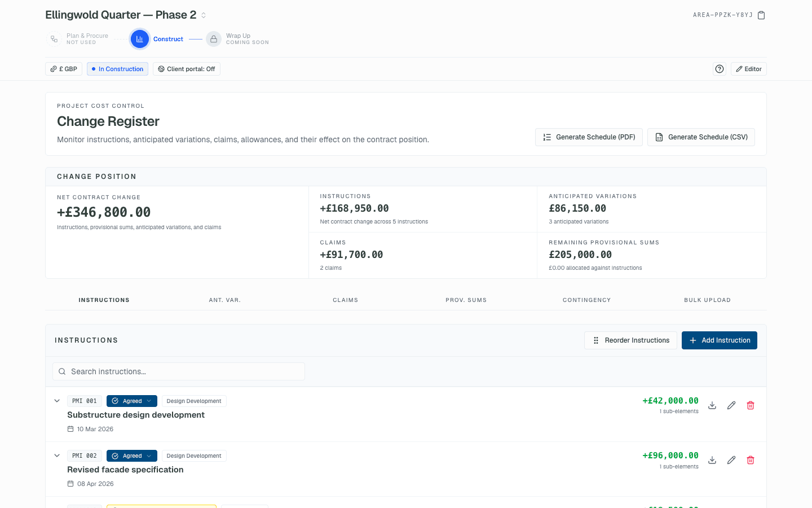The height and width of the screenshot is (508, 812).
Task: Download the Revised facade specification instruction
Action: (x=712, y=460)
